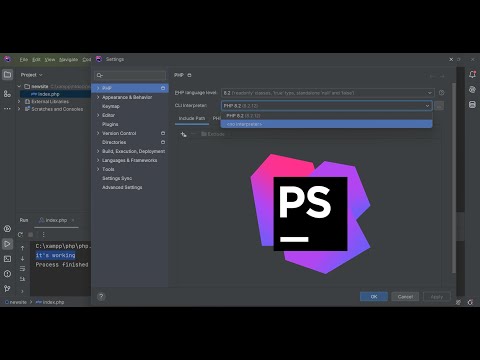Open the Notifications bell icon
This screenshot has height=360, width=480.
472,74
